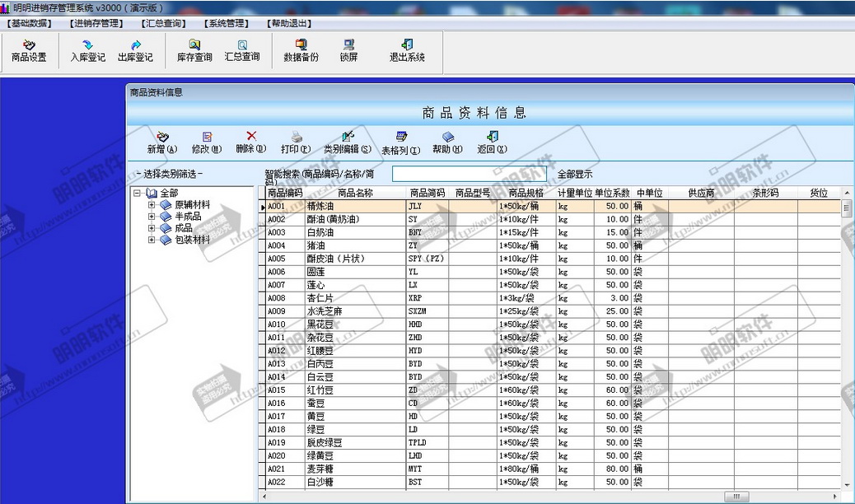Select 包装材料 in the category tree

tap(193, 240)
